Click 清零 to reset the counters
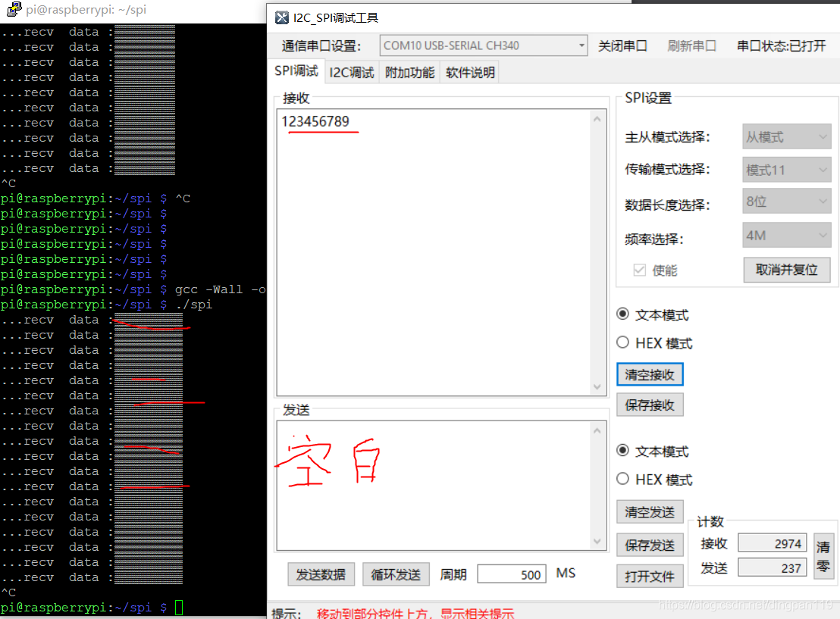This screenshot has width=840, height=619. pos(824,555)
